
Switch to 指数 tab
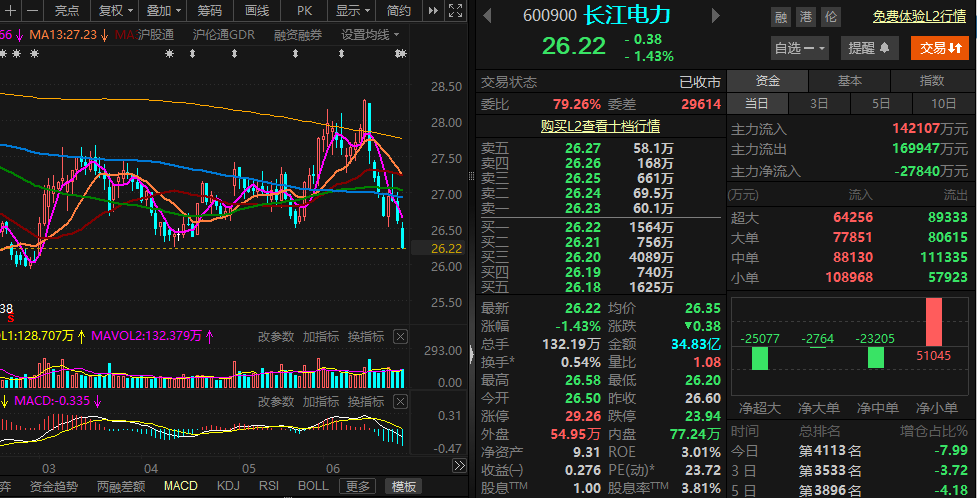(x=932, y=81)
